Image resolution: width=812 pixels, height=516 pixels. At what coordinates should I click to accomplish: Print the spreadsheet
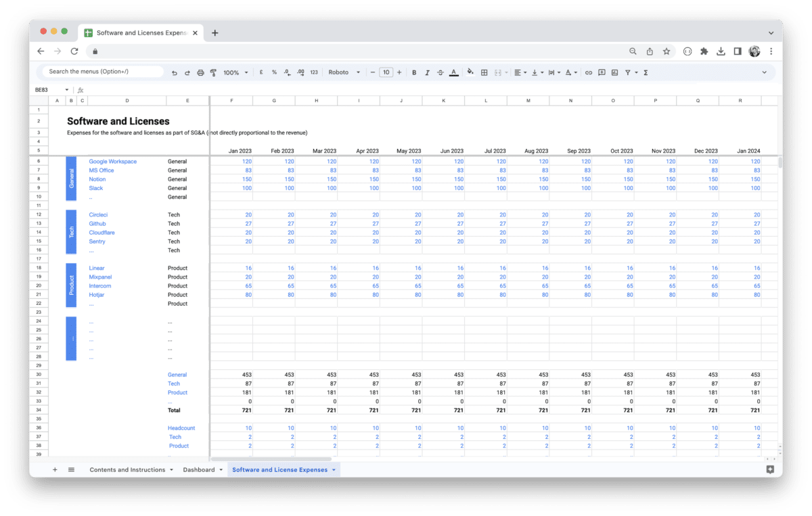coord(201,72)
